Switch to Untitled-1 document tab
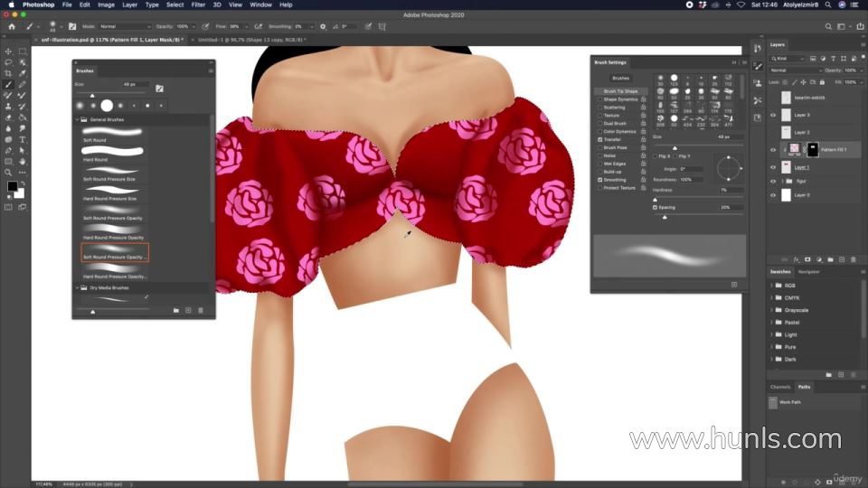Image resolution: width=868 pixels, height=488 pixels. [x=252, y=40]
